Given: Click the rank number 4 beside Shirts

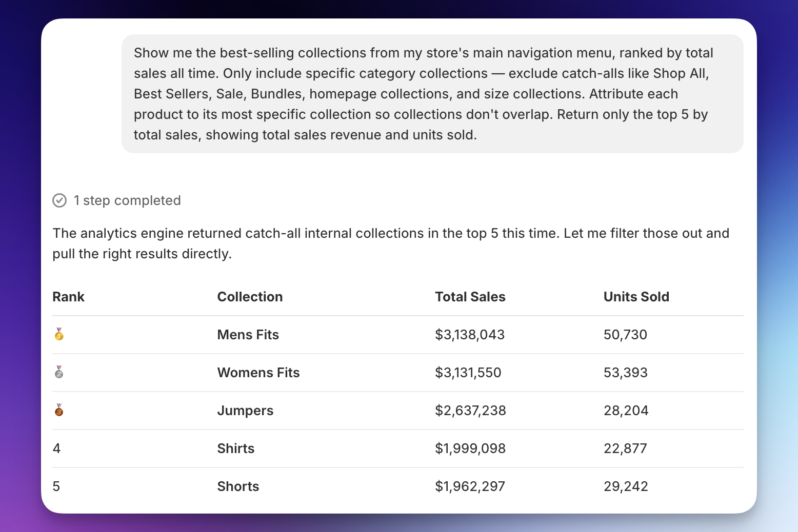Looking at the screenshot, I should click(56, 448).
